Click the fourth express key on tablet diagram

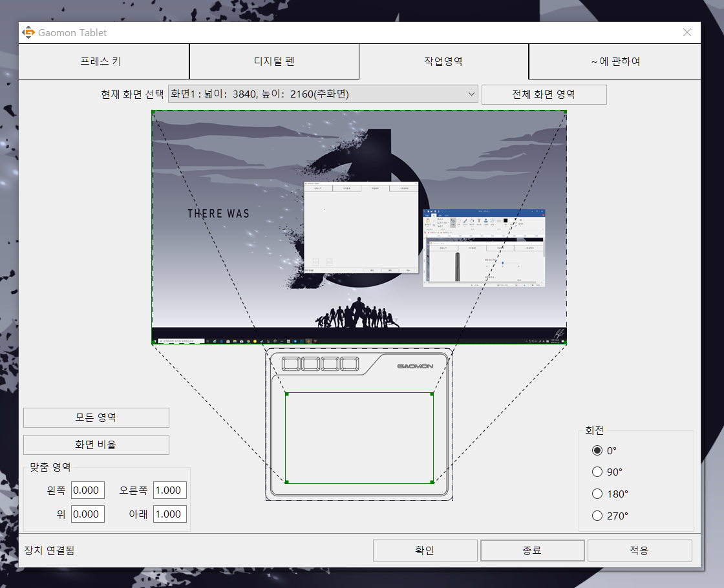350,364
